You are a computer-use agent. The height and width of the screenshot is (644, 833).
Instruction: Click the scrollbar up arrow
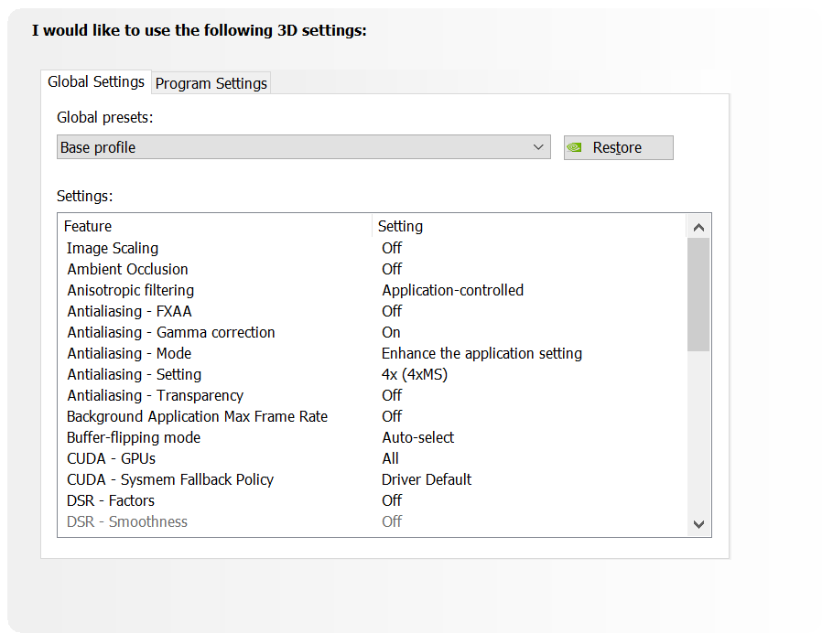point(698,226)
